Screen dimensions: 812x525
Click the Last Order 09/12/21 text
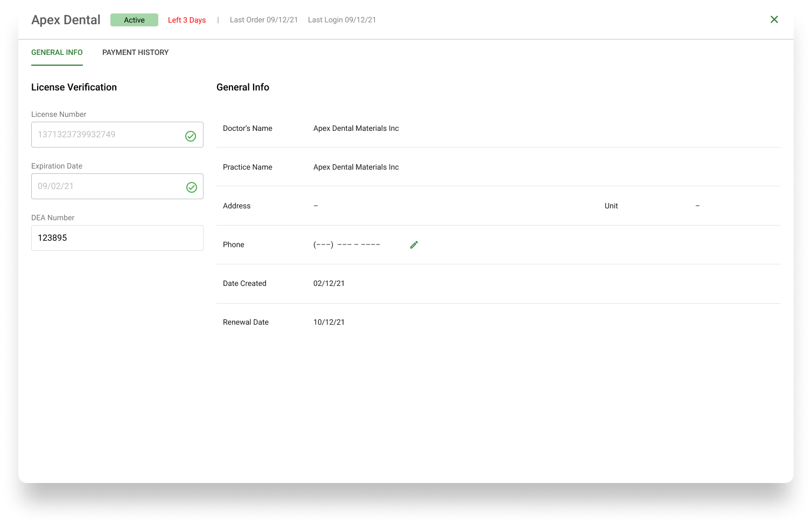(x=264, y=20)
